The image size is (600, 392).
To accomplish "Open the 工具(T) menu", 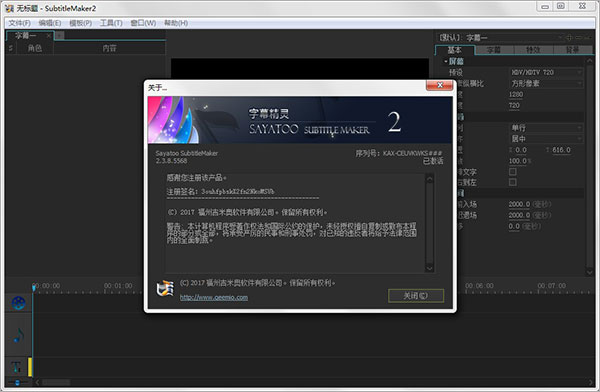I will click(111, 23).
